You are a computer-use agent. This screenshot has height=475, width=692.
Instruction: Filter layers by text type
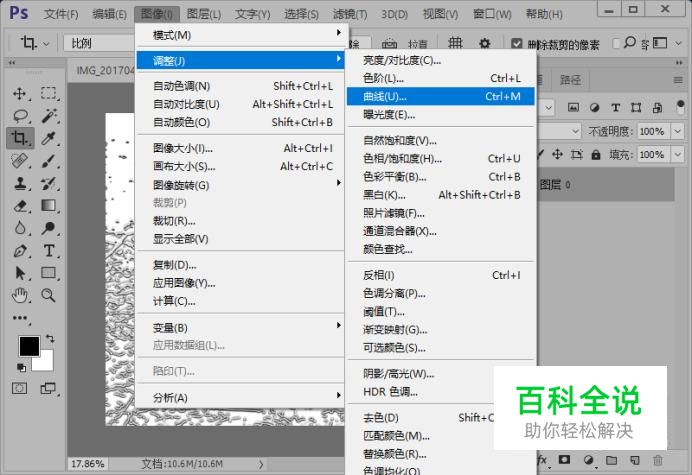(615, 107)
